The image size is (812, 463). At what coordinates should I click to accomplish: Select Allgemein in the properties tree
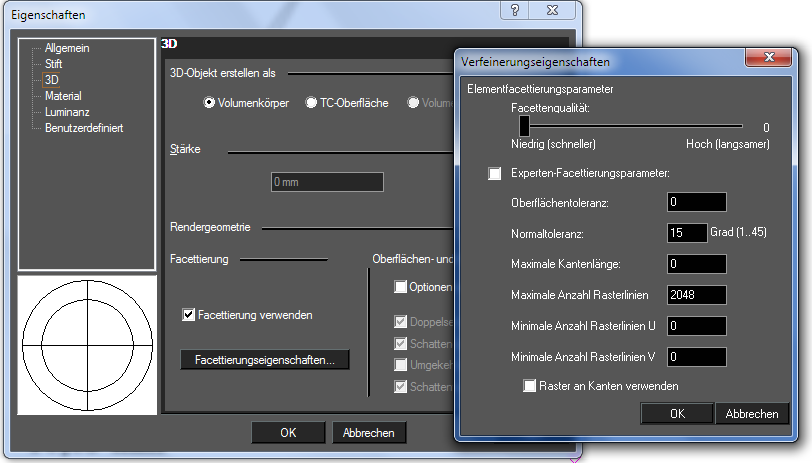point(67,48)
